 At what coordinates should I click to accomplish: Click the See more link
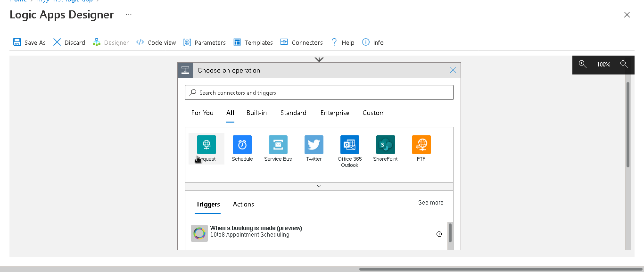(431, 203)
